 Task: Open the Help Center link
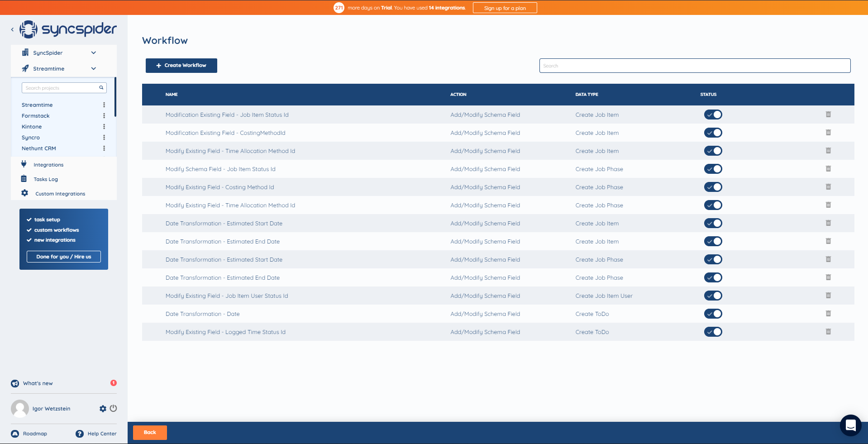tap(102, 434)
